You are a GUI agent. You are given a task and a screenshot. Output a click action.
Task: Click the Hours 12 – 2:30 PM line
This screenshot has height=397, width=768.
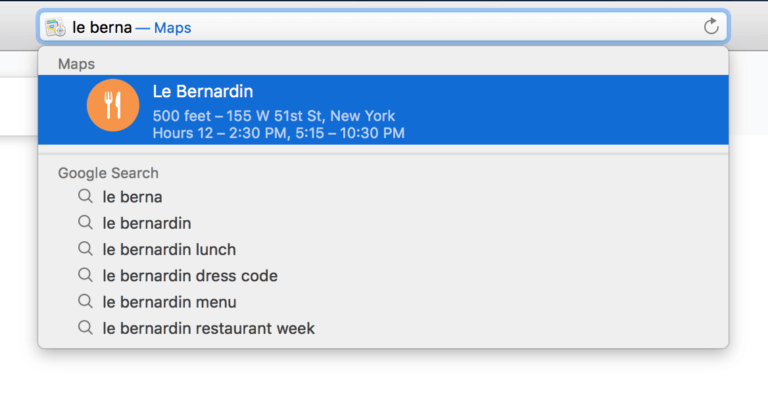(x=279, y=133)
